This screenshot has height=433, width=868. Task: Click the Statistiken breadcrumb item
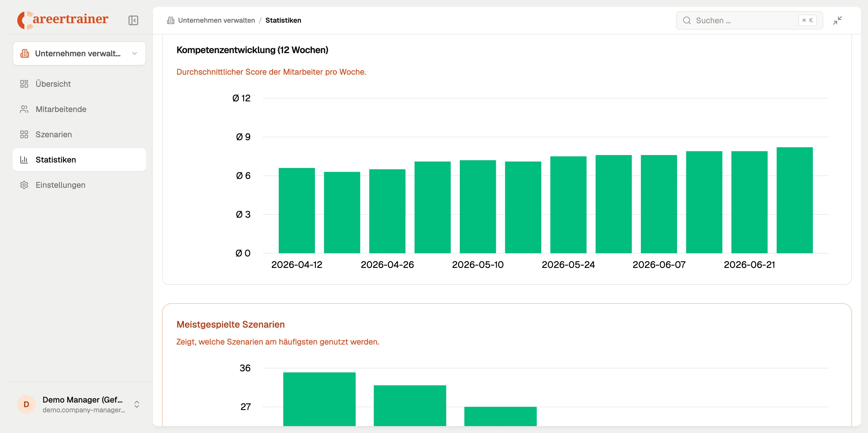click(283, 20)
